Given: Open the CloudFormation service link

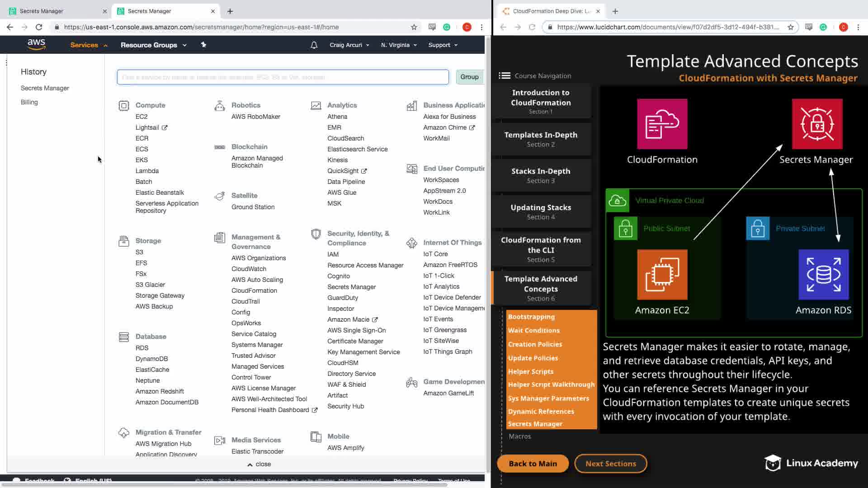Looking at the screenshot, I should tap(254, 291).
